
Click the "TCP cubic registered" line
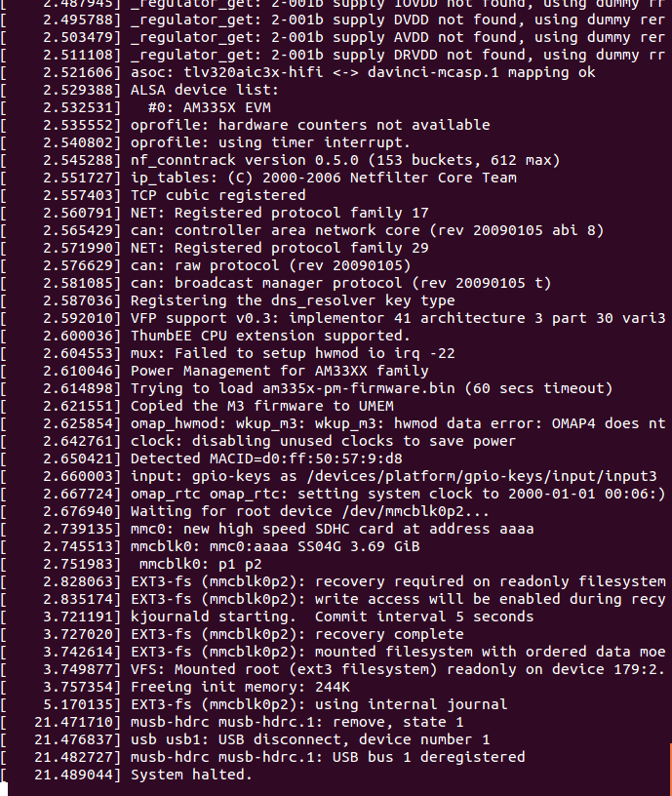(217, 195)
